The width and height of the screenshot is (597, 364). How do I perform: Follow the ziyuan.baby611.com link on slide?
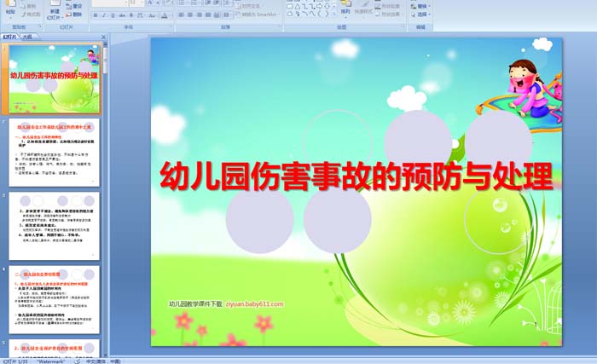coord(254,303)
